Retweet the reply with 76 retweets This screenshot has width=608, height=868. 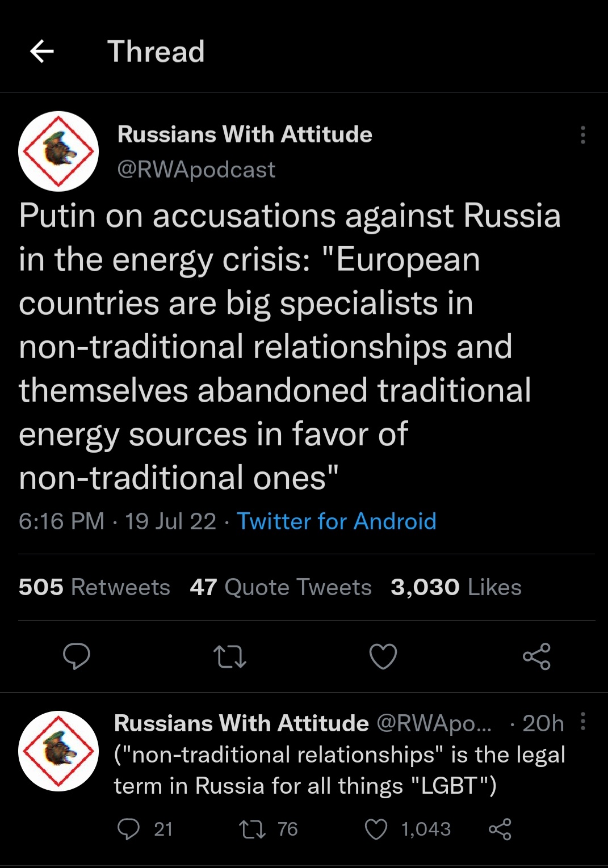point(253,829)
